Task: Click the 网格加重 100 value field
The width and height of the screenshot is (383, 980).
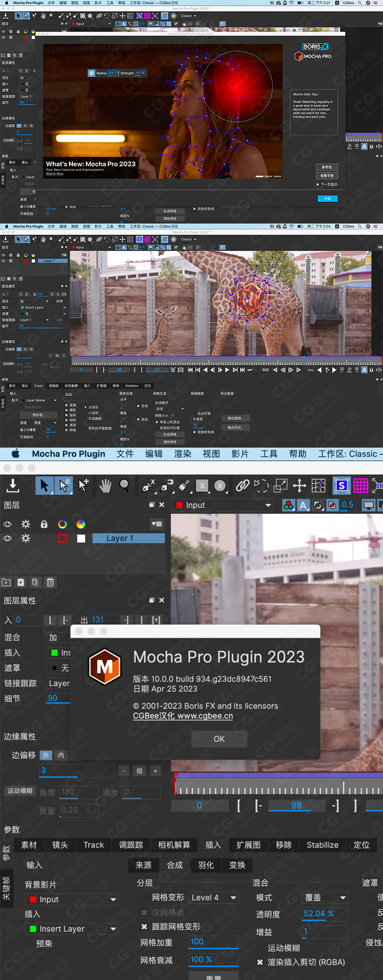Action: click(x=213, y=942)
